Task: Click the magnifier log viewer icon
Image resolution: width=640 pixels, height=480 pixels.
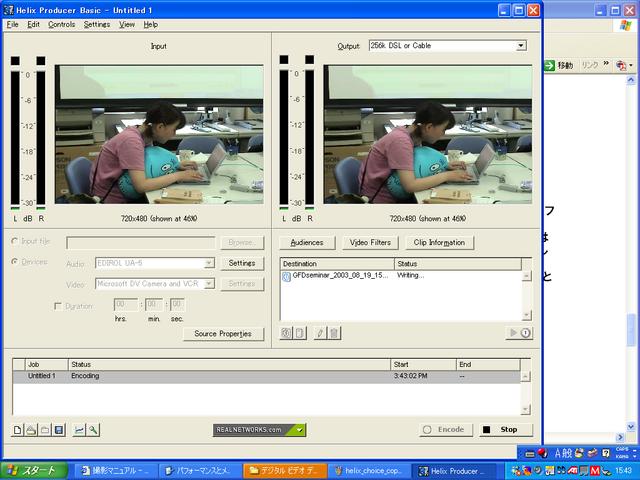Action: coord(93,430)
